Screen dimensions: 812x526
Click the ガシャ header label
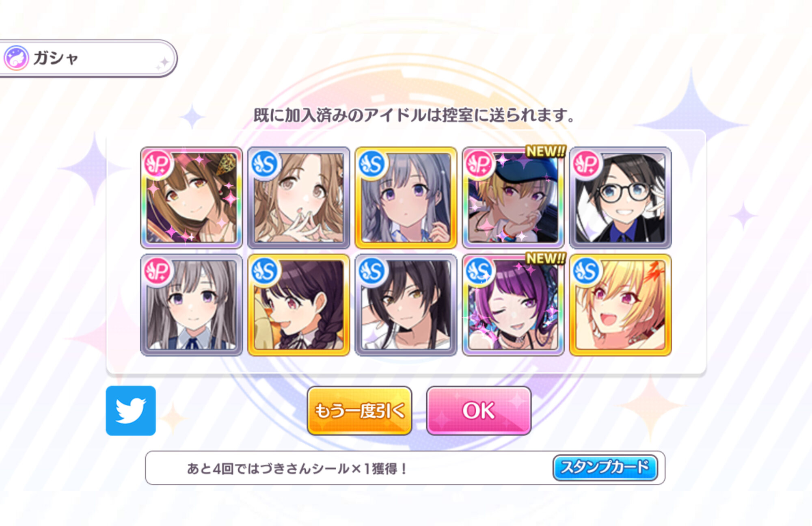tap(56, 58)
